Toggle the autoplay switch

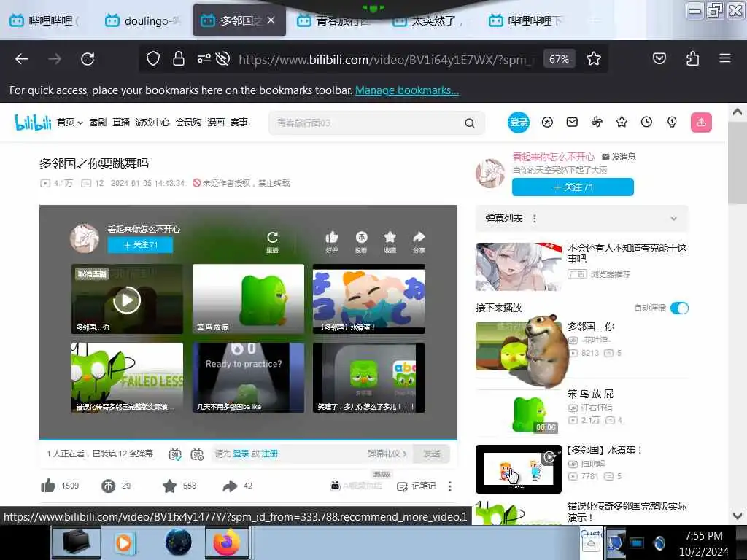679,308
